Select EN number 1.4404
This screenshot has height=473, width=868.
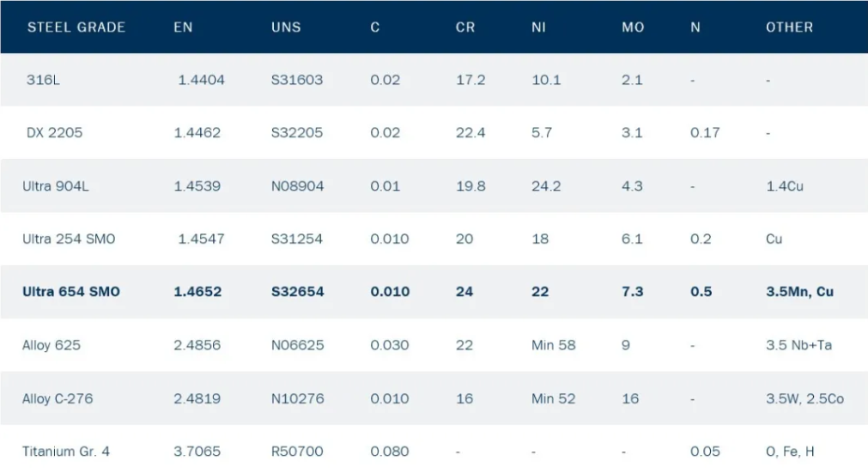coord(202,80)
